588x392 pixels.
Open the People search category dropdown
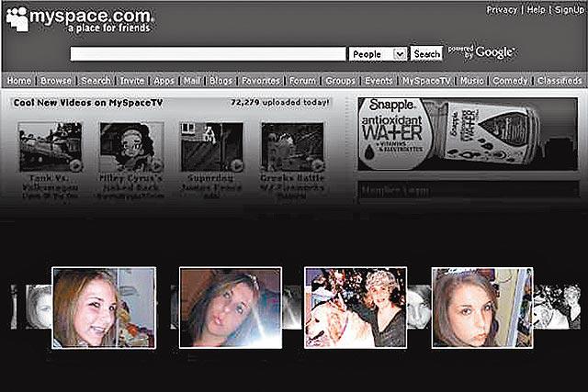(378, 54)
